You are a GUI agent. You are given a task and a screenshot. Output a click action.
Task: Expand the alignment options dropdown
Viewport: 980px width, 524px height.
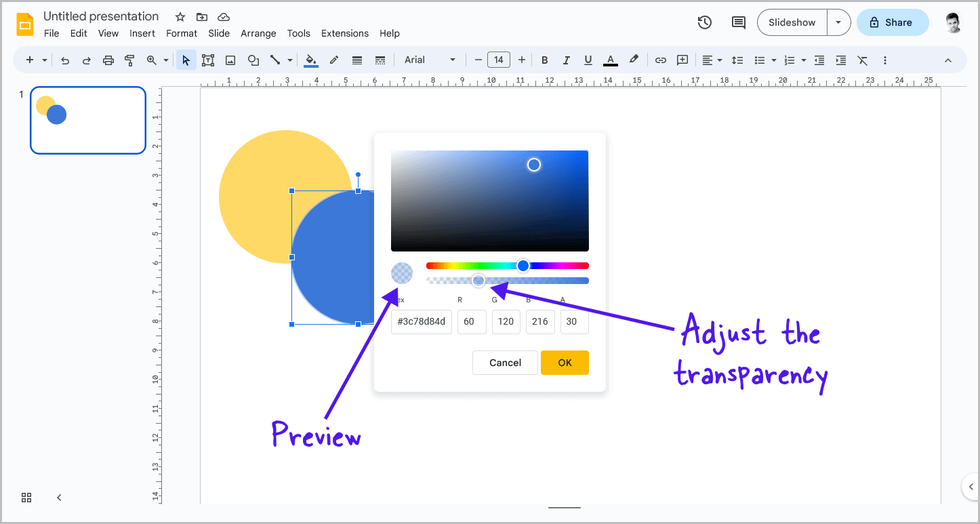[719, 60]
